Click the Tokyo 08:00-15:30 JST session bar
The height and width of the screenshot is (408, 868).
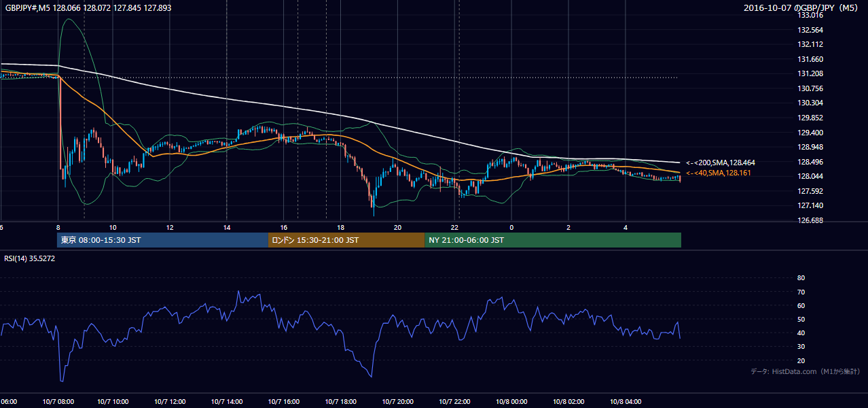coord(163,240)
